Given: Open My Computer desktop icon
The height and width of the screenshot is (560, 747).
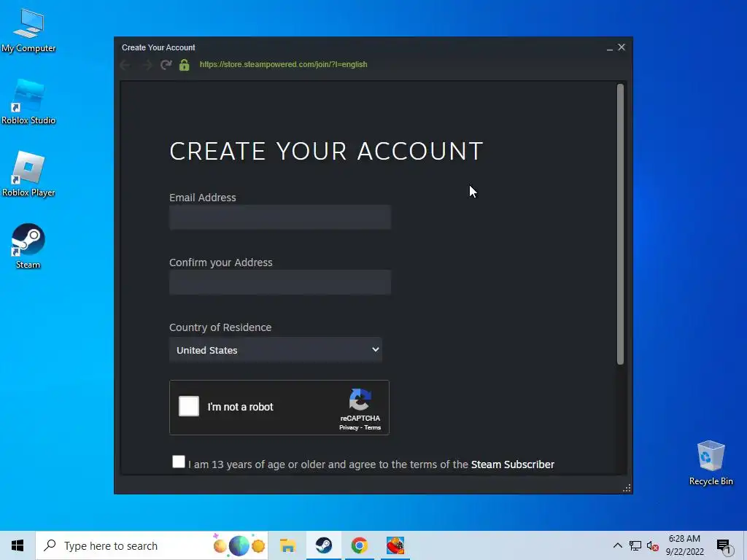Looking at the screenshot, I should point(28,31).
